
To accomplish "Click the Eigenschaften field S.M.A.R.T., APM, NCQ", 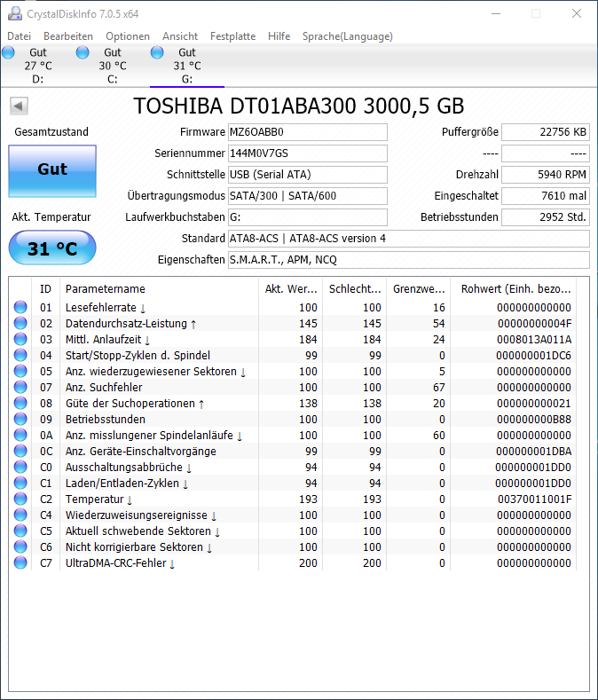I will tap(409, 260).
